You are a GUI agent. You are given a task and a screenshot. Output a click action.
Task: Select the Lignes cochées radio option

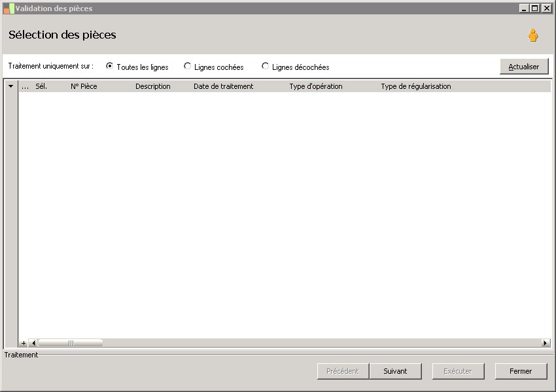tap(187, 66)
